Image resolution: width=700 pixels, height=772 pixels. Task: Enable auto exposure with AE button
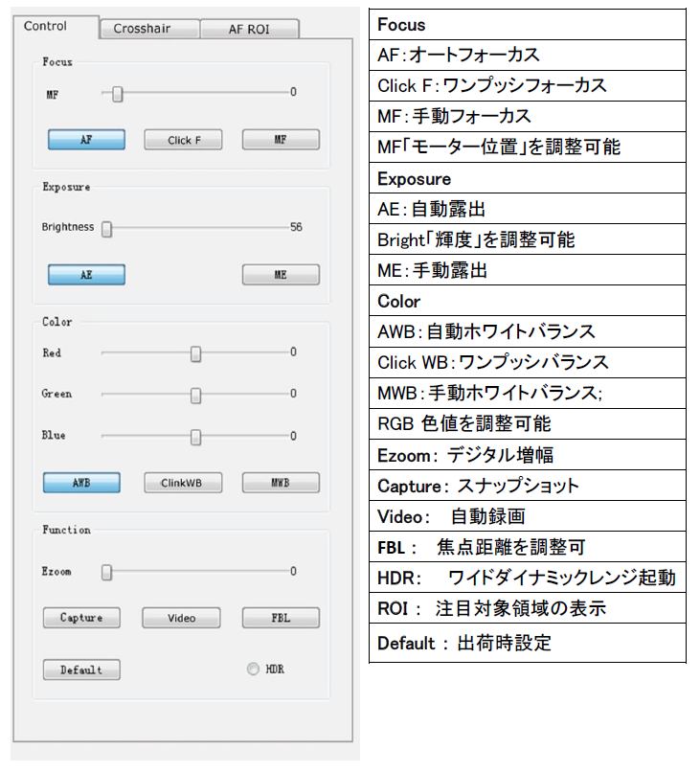point(86,274)
